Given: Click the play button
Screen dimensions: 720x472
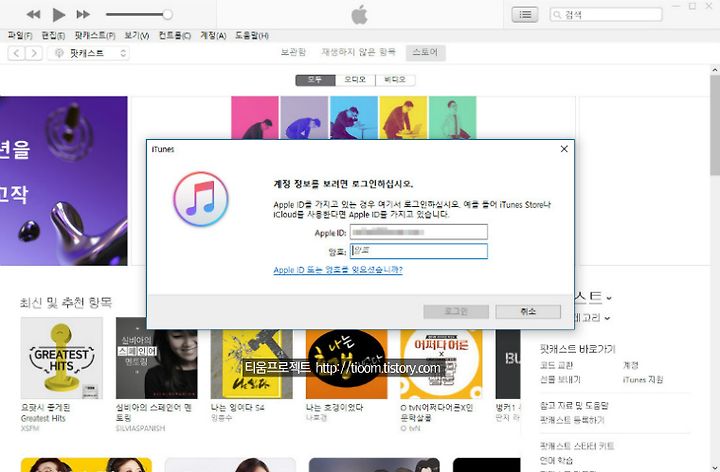Looking at the screenshot, I should 58,15.
